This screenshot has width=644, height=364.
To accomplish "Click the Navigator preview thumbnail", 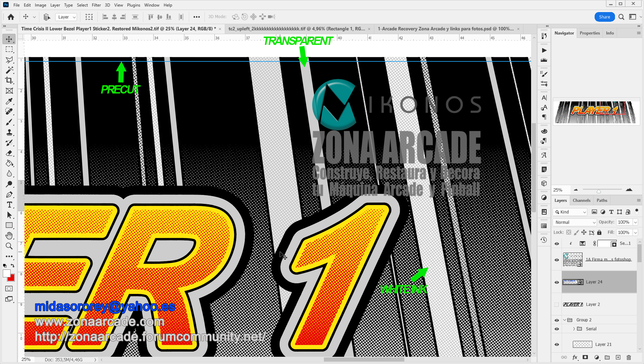I will (x=595, y=112).
